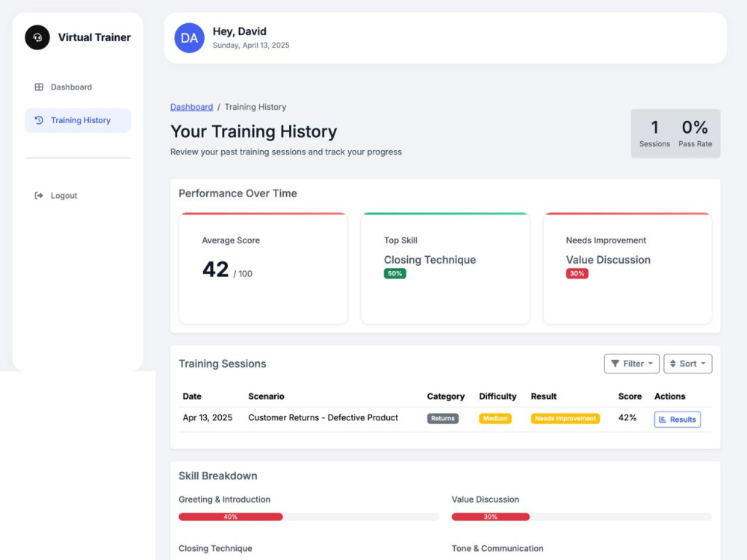
Task: Open the Dashboard sidebar item
Action: [78, 87]
